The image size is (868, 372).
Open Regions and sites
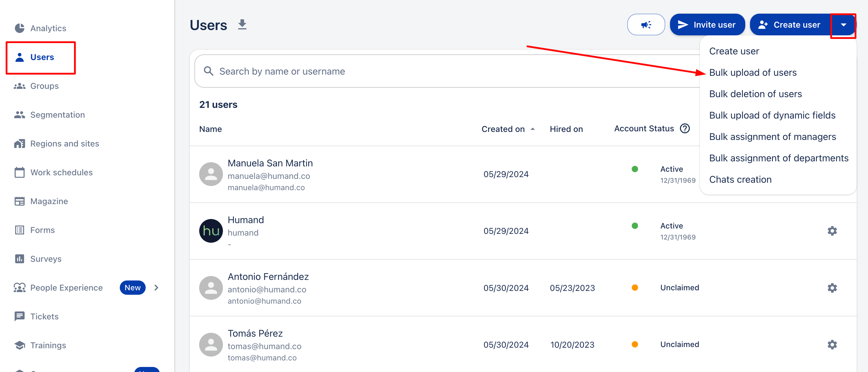65,144
